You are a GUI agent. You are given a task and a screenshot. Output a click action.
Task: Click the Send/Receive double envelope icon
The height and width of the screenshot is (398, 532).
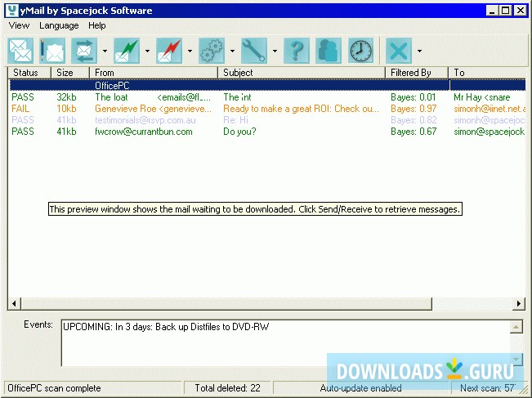click(20, 51)
